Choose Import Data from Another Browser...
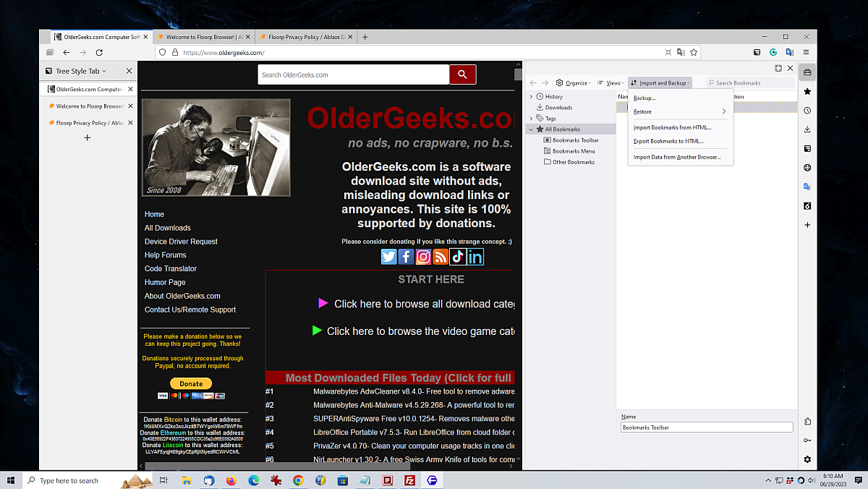Viewport: 868px width, 489px height. click(x=677, y=157)
